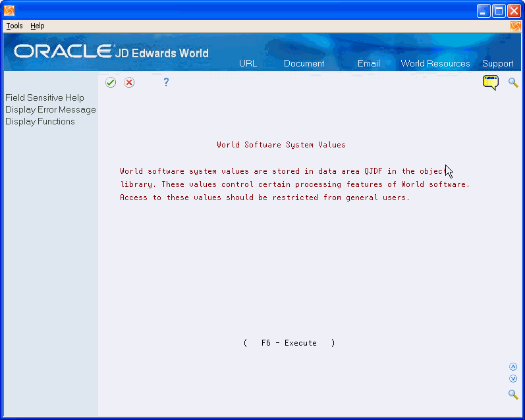Click the green checkmark OK icon
The width and height of the screenshot is (525, 420).
pyautogui.click(x=111, y=82)
